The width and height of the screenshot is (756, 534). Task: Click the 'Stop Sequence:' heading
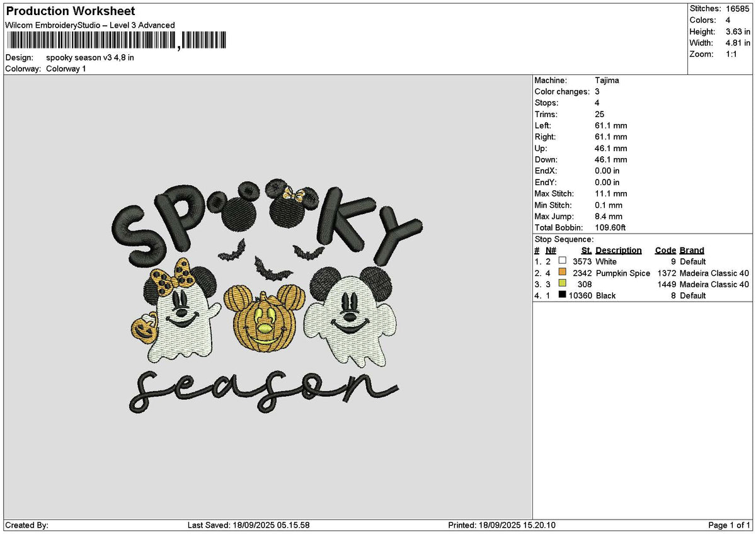[564, 239]
